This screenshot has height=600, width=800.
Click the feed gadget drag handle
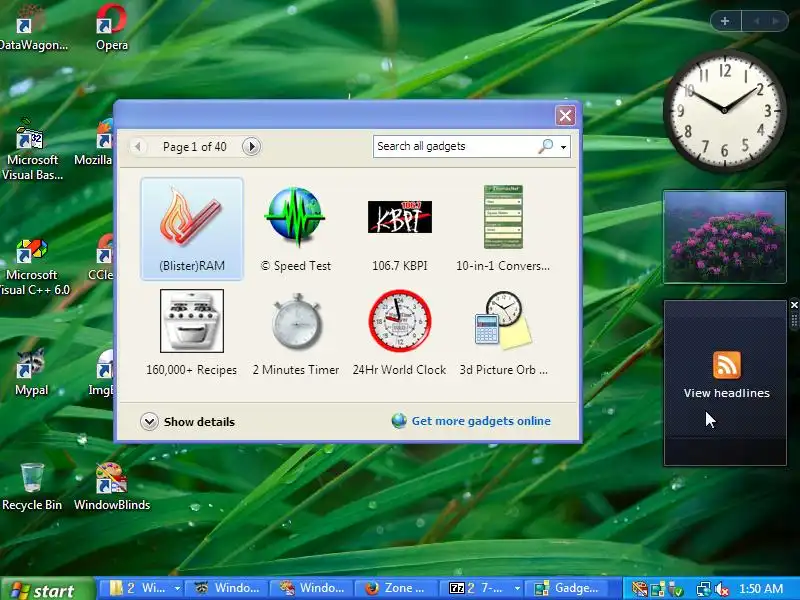794,321
